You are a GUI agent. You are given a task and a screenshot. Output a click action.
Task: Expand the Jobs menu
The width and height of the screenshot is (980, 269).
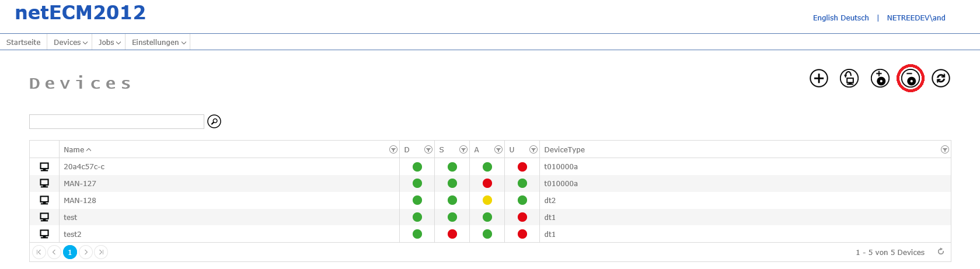[x=109, y=43]
